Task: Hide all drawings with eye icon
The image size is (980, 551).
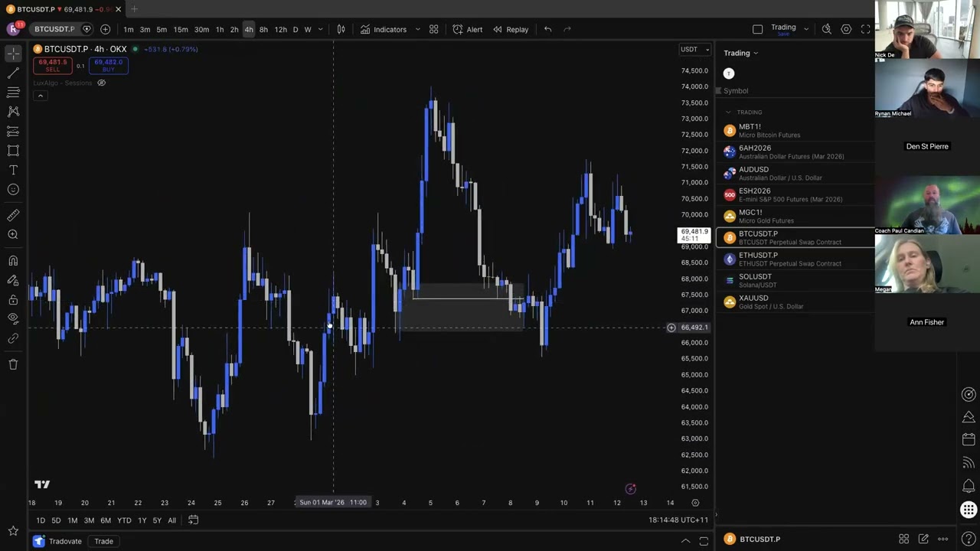Action: [13, 318]
